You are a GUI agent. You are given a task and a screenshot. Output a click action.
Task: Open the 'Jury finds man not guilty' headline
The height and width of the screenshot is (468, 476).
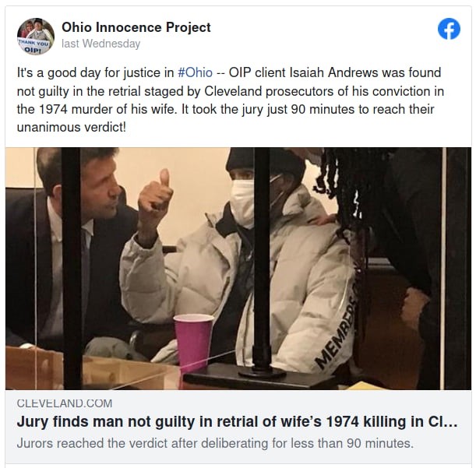click(237, 422)
